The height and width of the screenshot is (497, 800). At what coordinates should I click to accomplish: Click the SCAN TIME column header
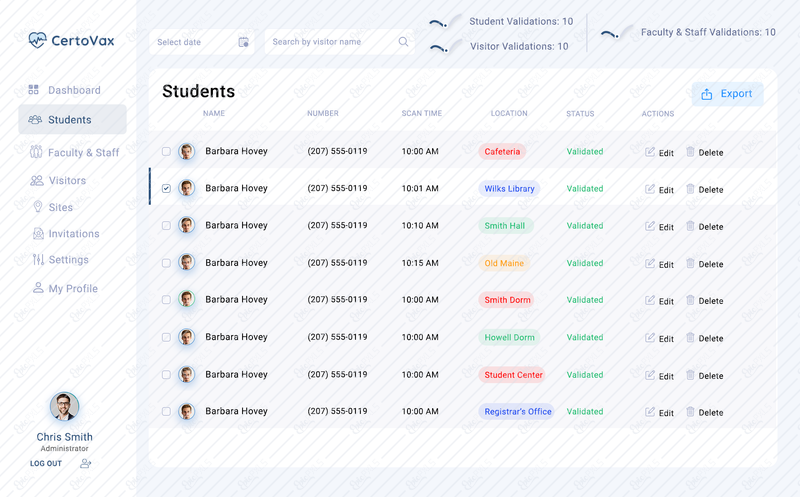(422, 113)
